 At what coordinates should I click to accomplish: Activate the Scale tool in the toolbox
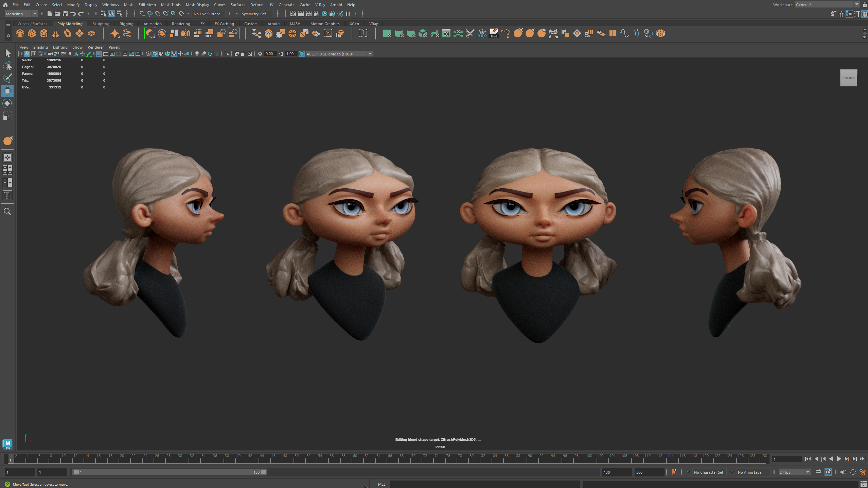click(x=7, y=116)
